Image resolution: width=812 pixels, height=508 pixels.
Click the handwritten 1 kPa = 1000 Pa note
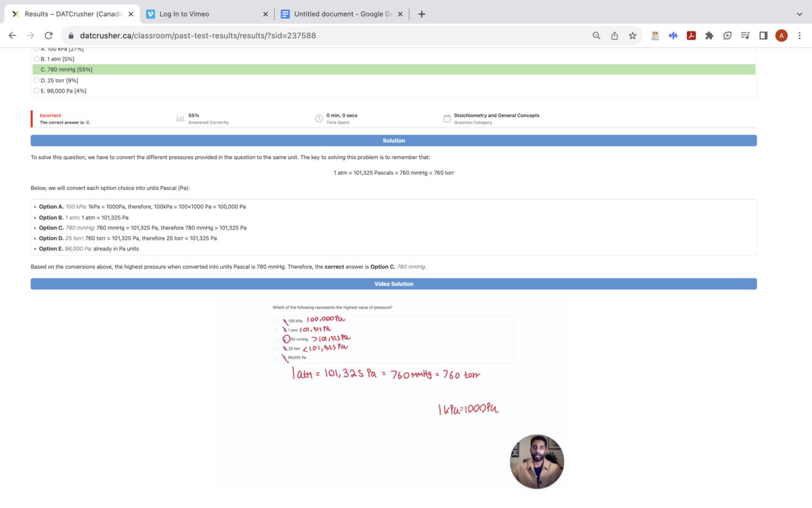(468, 409)
